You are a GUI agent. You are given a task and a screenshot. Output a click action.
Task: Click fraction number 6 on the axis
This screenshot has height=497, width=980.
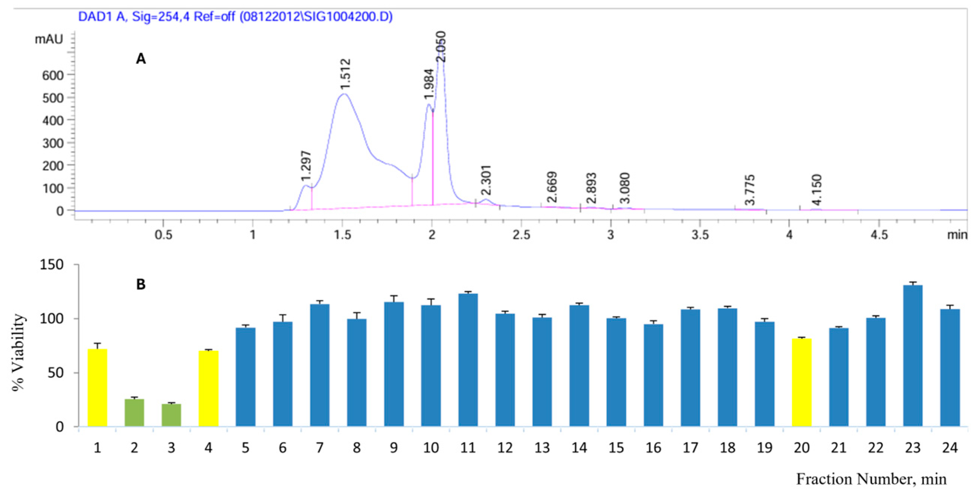283,448
